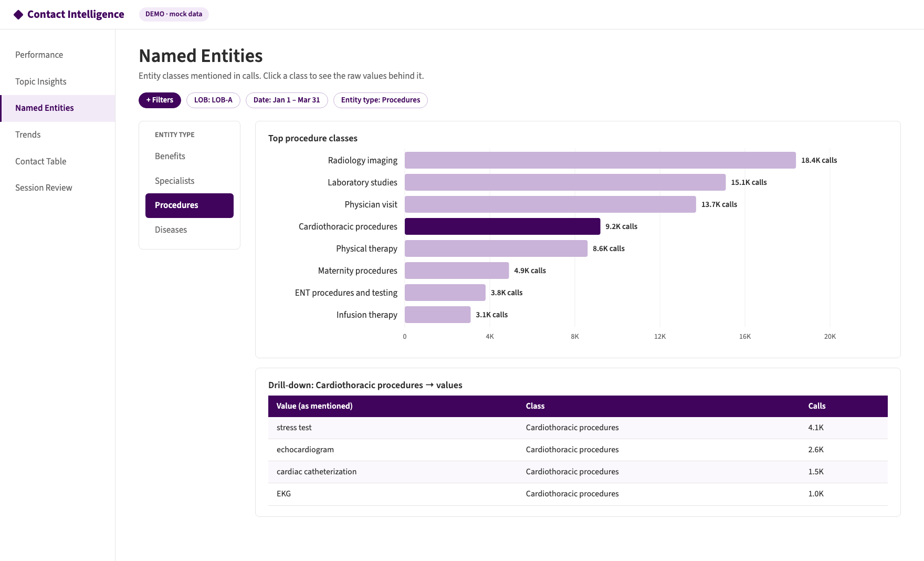Click the '4.9K calls' value label
924x561 pixels.
[530, 271]
